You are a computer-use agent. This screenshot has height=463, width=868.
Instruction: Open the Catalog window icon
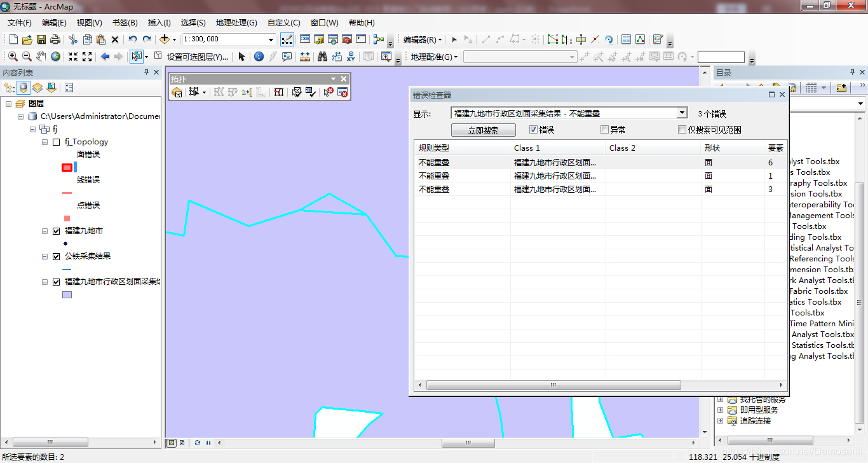(319, 39)
